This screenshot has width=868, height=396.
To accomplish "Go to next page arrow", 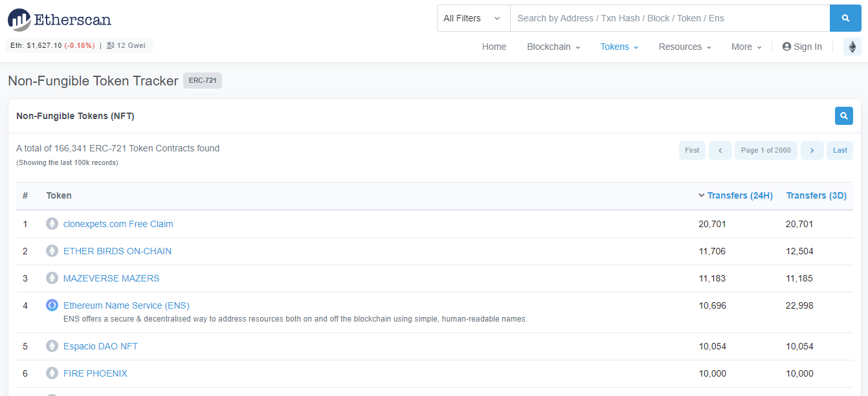I will tap(812, 150).
